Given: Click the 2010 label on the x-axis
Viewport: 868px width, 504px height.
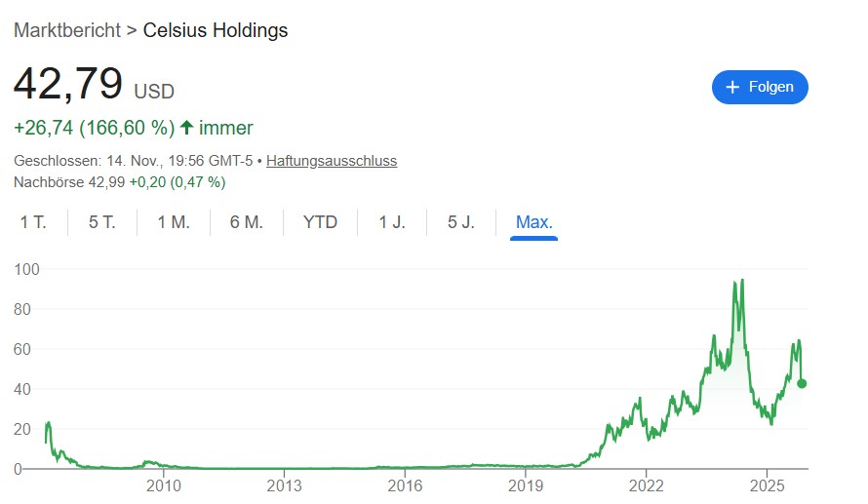Looking at the screenshot, I should pos(163,485).
